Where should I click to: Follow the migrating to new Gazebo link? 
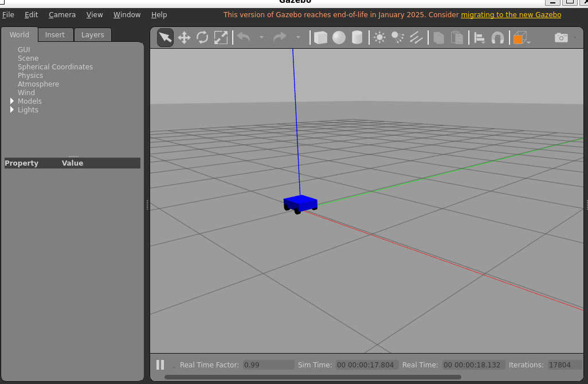(x=511, y=15)
